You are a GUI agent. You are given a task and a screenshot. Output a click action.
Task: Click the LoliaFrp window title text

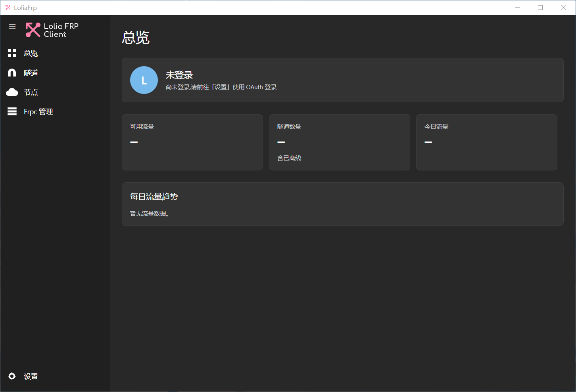pos(25,8)
